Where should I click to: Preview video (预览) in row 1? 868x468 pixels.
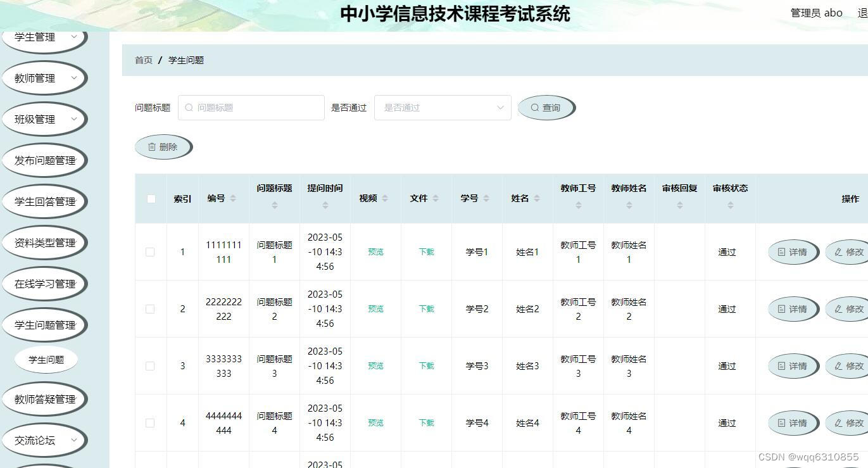pos(375,252)
